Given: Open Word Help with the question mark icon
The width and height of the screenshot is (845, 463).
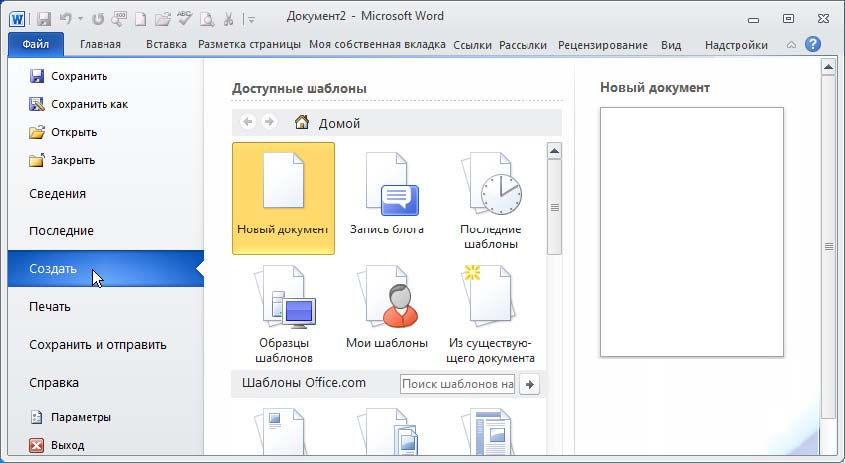Looking at the screenshot, I should coord(813,44).
